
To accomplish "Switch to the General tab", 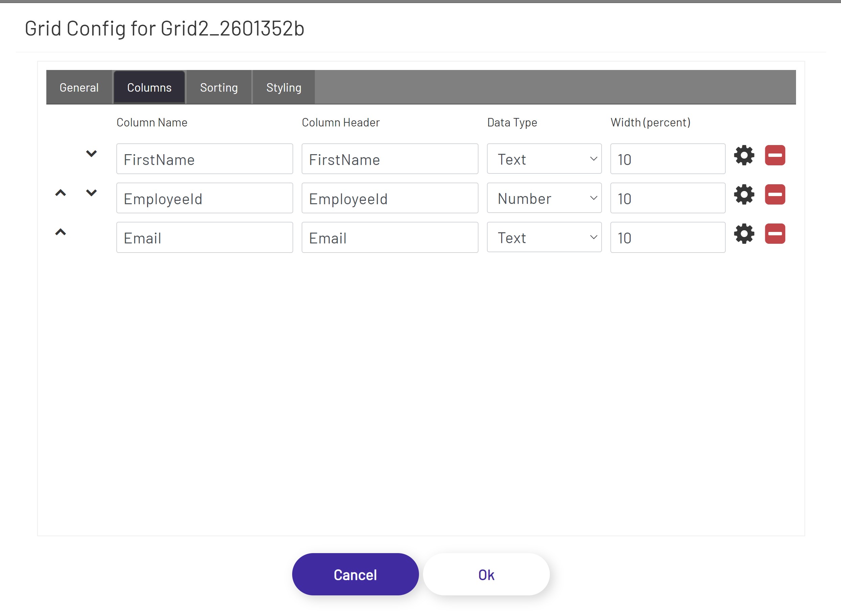I will point(79,87).
